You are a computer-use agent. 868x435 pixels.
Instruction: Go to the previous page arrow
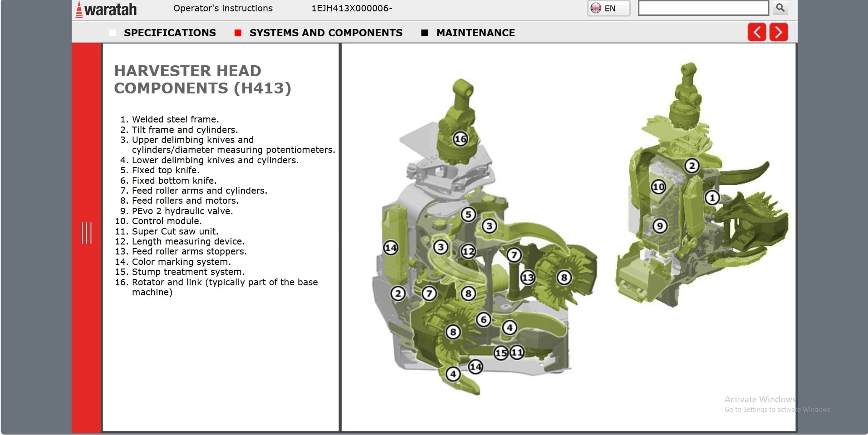[x=756, y=32]
